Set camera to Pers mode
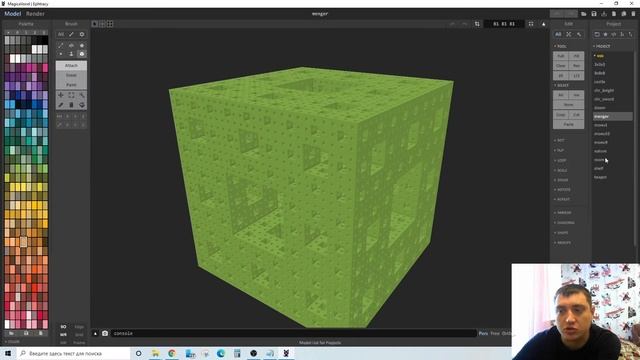The height and width of the screenshot is (360, 640). click(483, 333)
